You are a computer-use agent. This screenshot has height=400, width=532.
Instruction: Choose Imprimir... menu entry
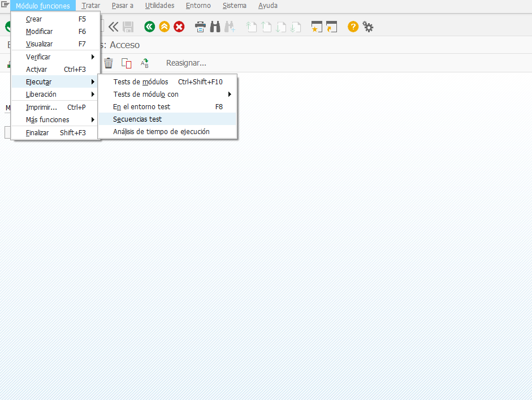coord(55,107)
